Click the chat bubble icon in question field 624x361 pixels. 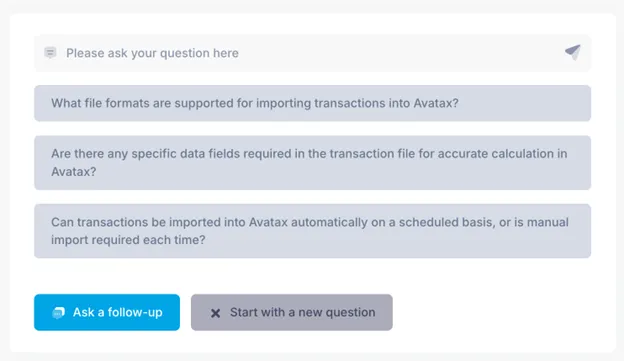pos(50,53)
